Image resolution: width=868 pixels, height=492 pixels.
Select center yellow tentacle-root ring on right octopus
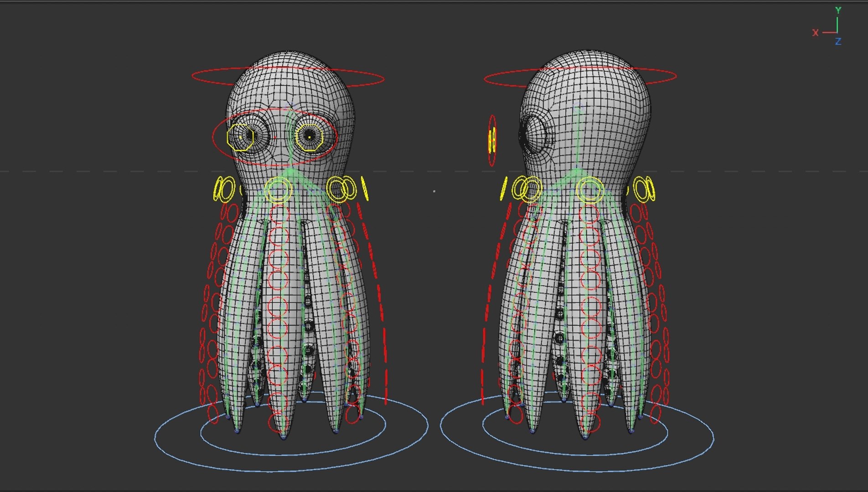click(x=590, y=190)
